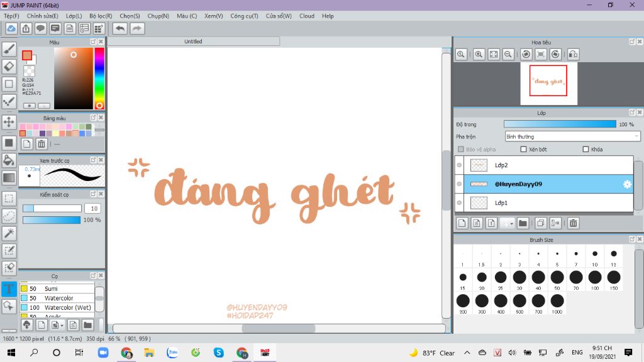Click the Undo arrow
The height and width of the screenshot is (362, 644).
120,29
